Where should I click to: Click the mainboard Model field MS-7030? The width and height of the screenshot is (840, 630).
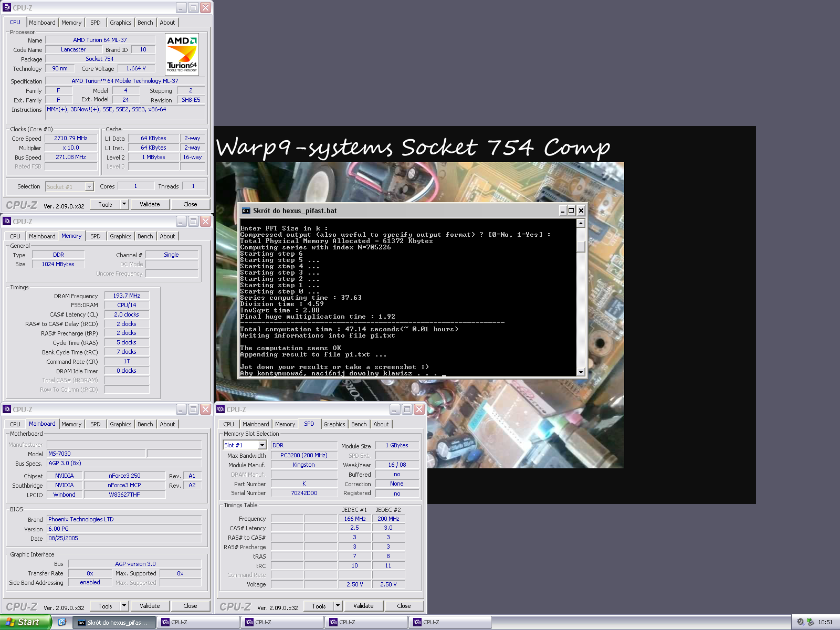(96, 454)
